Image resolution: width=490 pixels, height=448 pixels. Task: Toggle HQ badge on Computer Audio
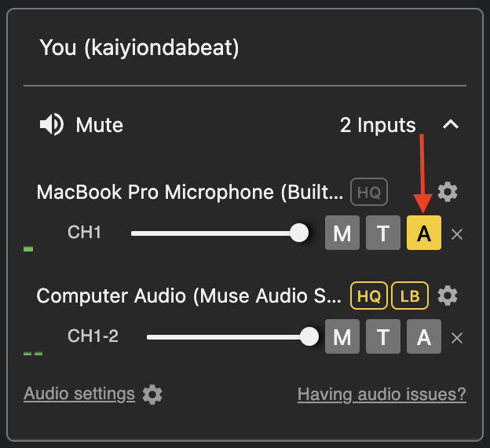(x=369, y=296)
